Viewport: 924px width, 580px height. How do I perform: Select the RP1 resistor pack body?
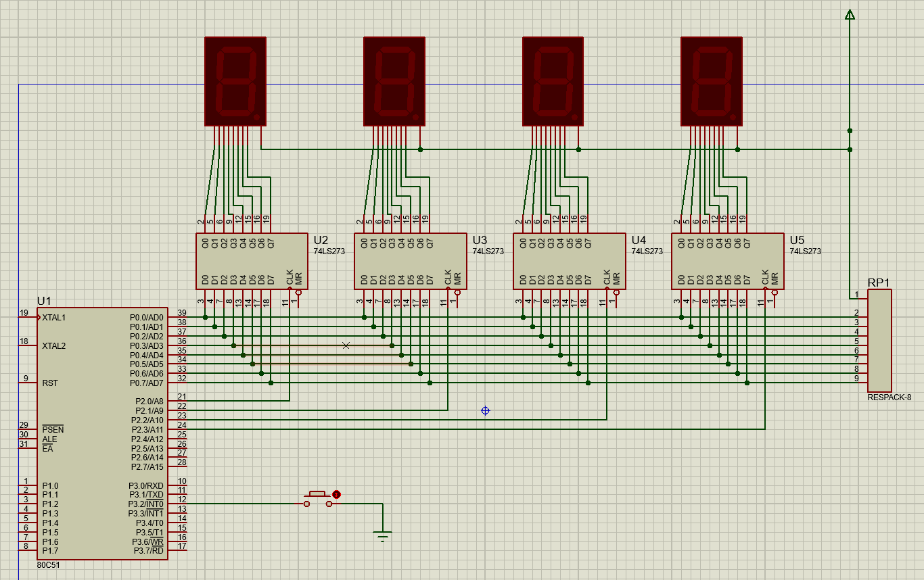coord(880,341)
